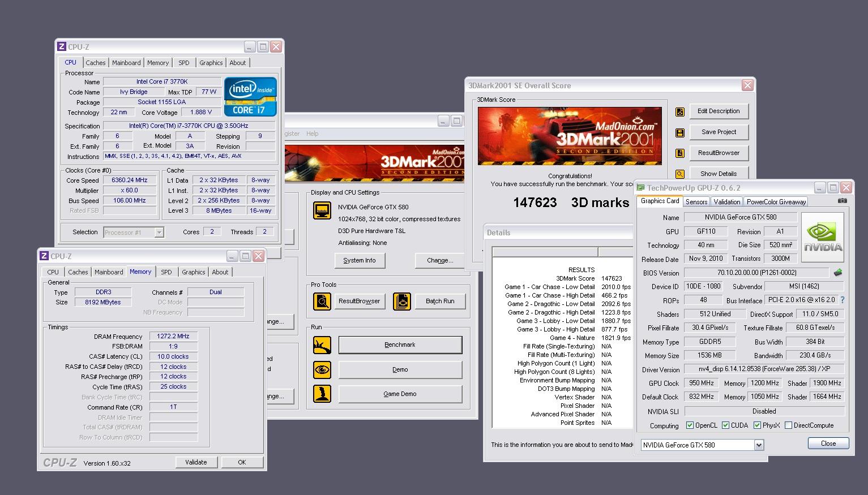
Task: Click the Edit Description button
Action: 719,111
